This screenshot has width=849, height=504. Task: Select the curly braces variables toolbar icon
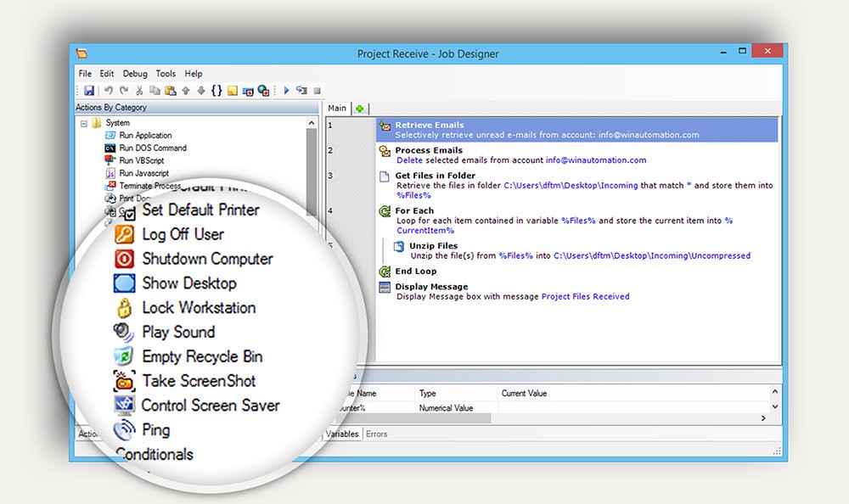tap(216, 91)
